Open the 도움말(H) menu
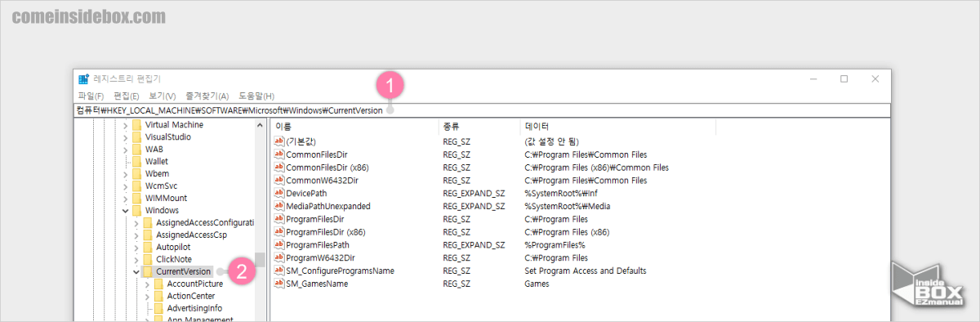This screenshot has width=980, height=322. pyautogui.click(x=256, y=96)
